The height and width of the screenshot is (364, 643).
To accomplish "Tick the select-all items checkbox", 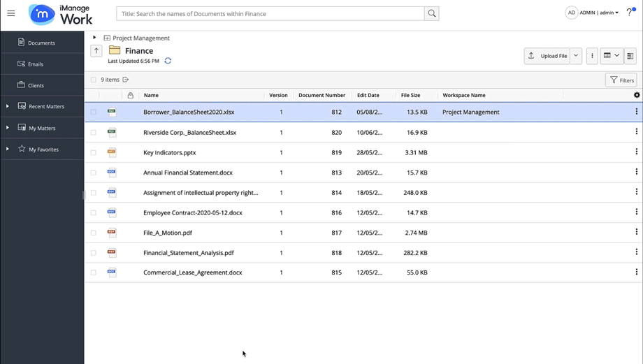I will coord(94,80).
